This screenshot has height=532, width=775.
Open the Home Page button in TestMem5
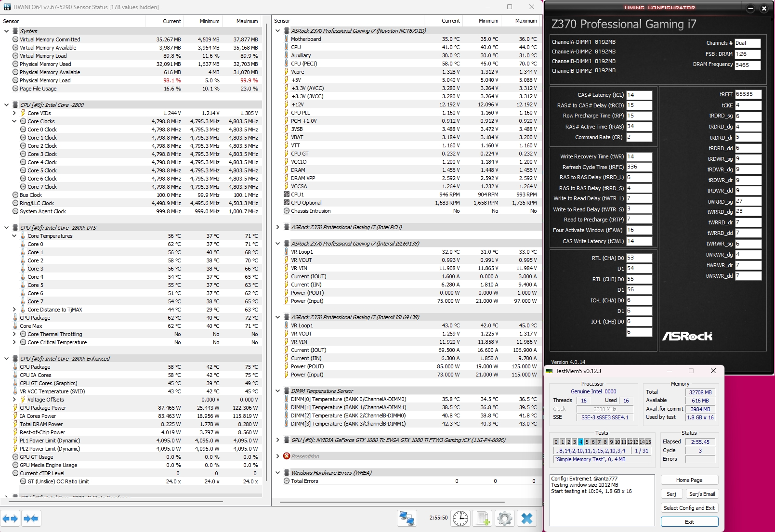click(x=689, y=480)
